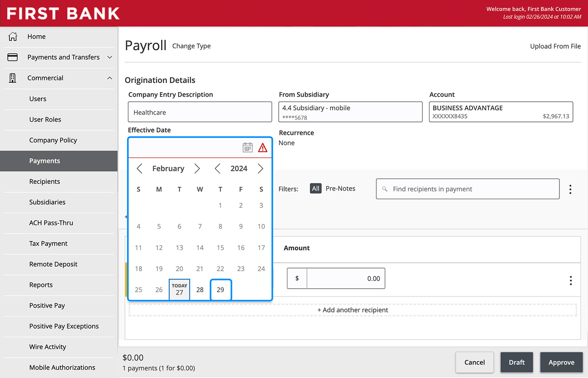The image size is (588, 378).
Task: Open User Roles menu item
Action: tap(59, 119)
